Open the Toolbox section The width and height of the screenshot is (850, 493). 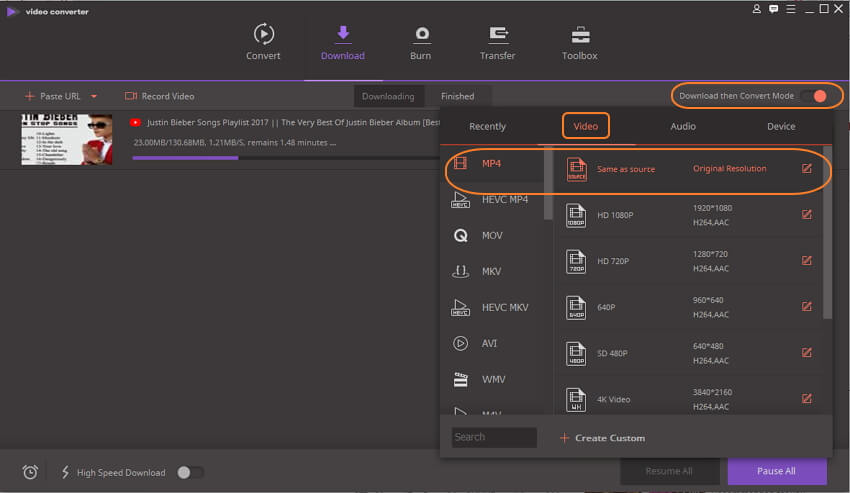click(x=579, y=34)
